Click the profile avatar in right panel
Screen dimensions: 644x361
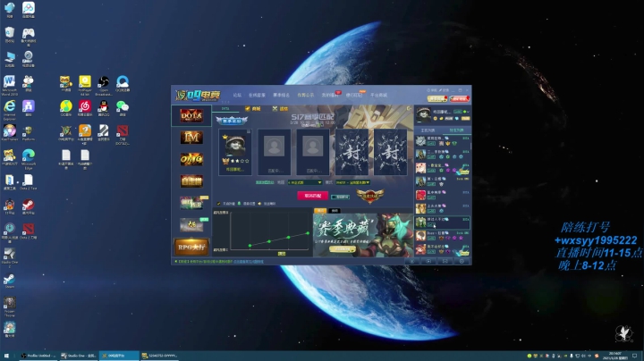click(x=423, y=114)
